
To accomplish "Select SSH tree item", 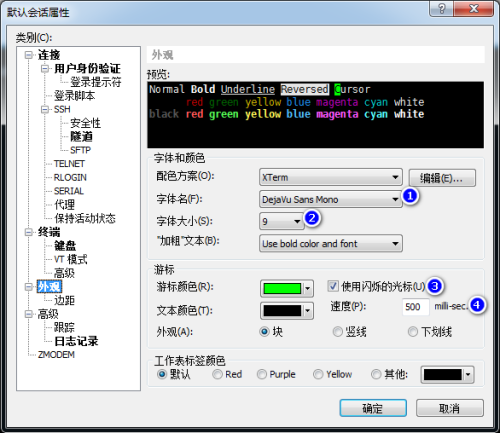I will point(62,109).
